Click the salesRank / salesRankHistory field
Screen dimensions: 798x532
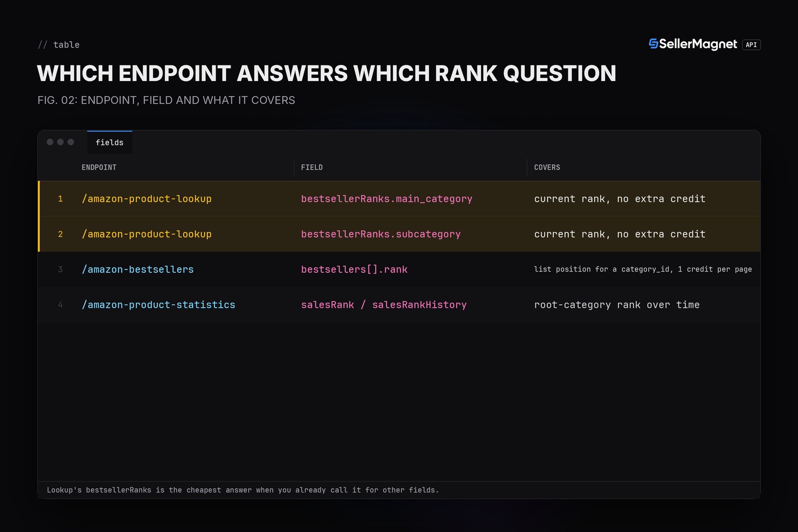pos(384,305)
